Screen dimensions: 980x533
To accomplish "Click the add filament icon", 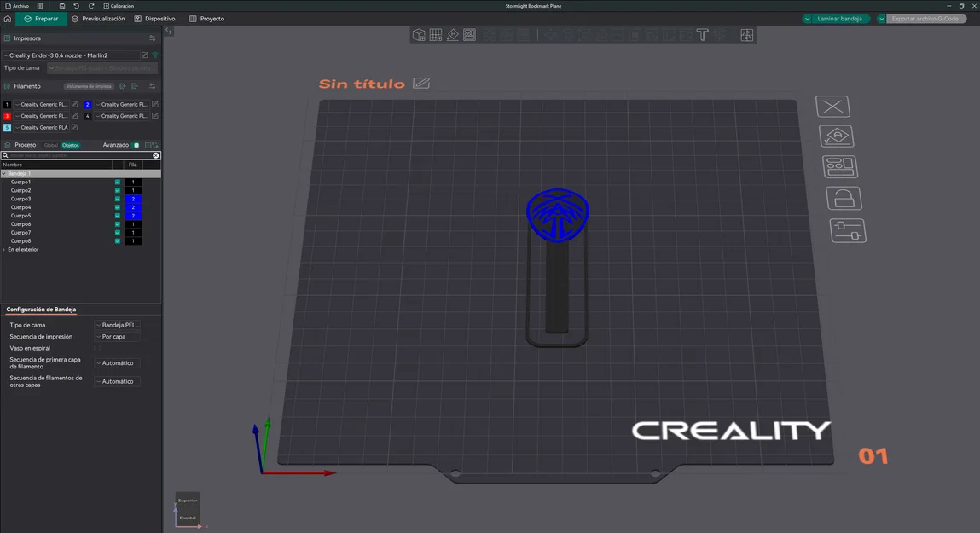I will [123, 86].
